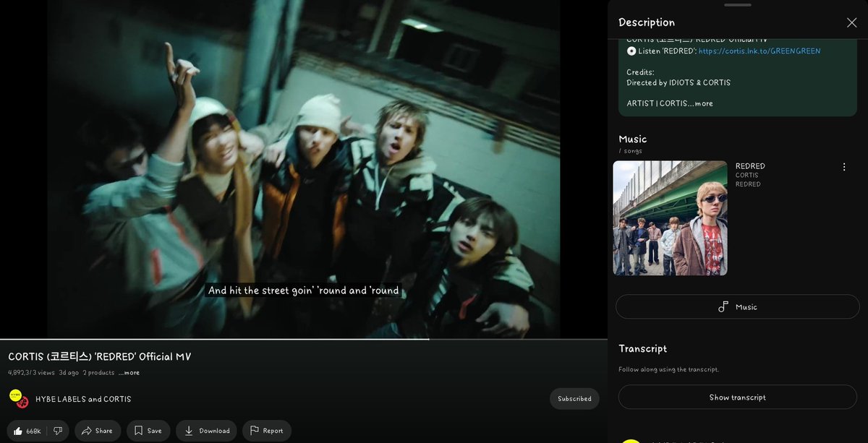868x443 pixels.
Task: Download the video
Action: pyautogui.click(x=207, y=431)
